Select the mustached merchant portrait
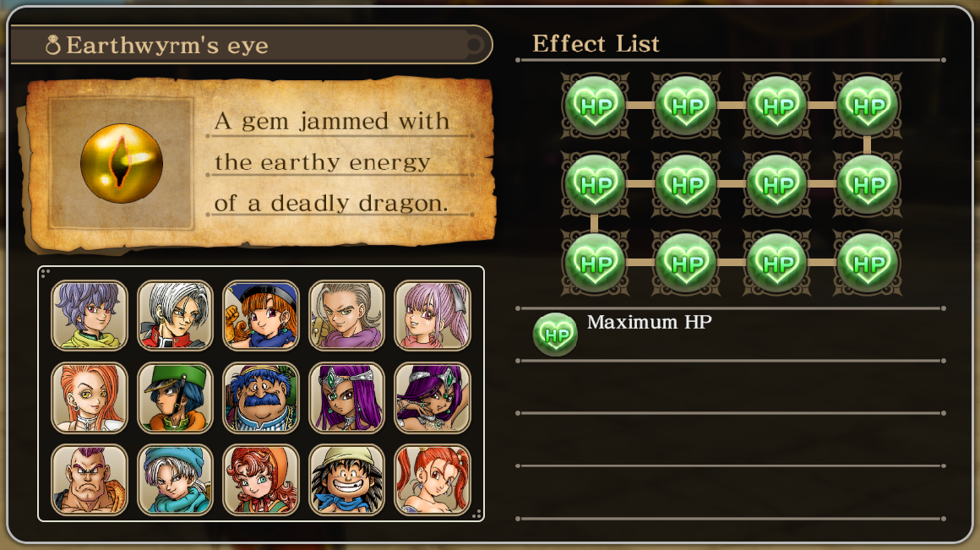The height and width of the screenshot is (550, 980). point(260,397)
